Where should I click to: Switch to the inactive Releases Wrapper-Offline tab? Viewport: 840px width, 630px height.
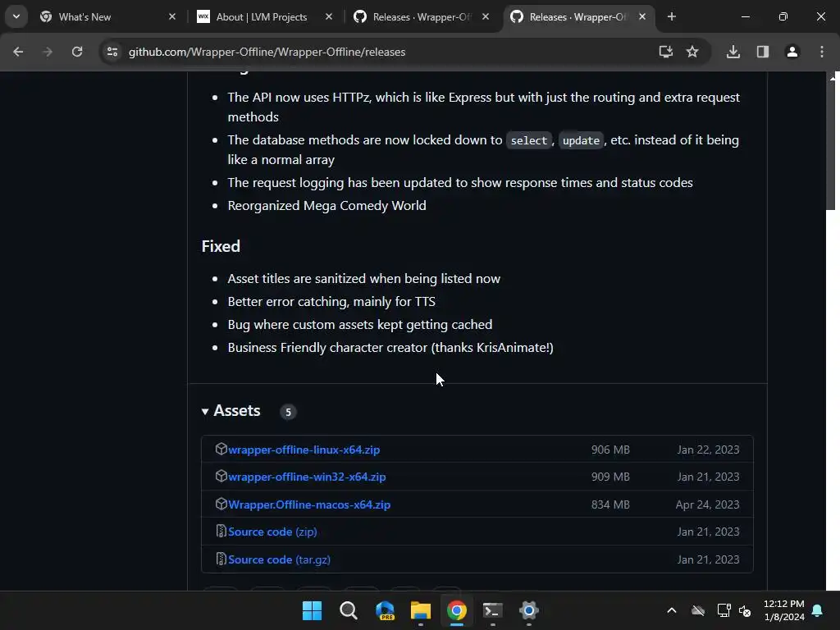[421, 17]
